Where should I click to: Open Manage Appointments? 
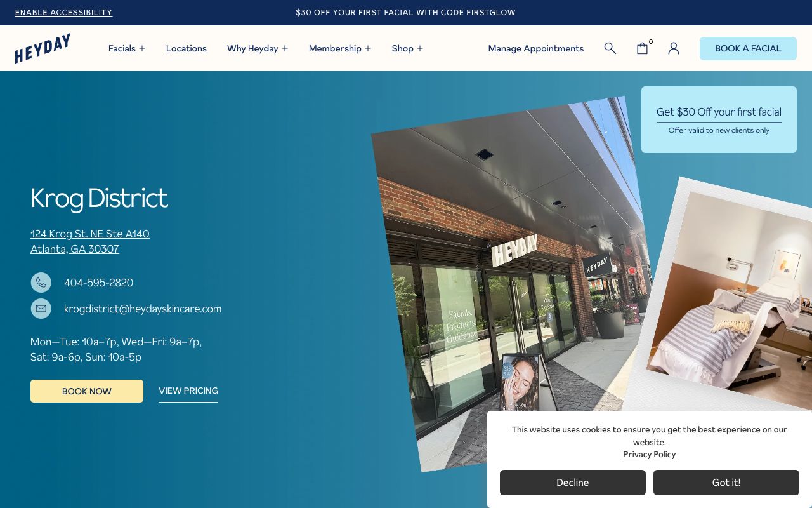[x=535, y=48]
